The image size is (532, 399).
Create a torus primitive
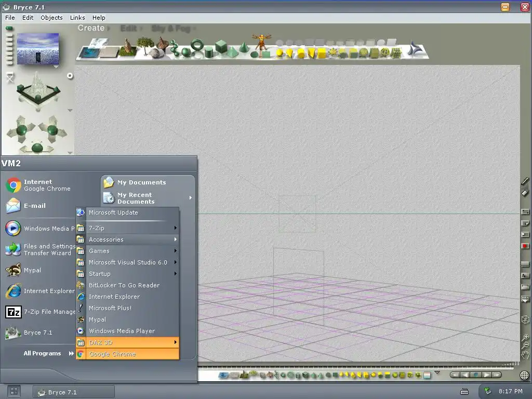(x=197, y=45)
